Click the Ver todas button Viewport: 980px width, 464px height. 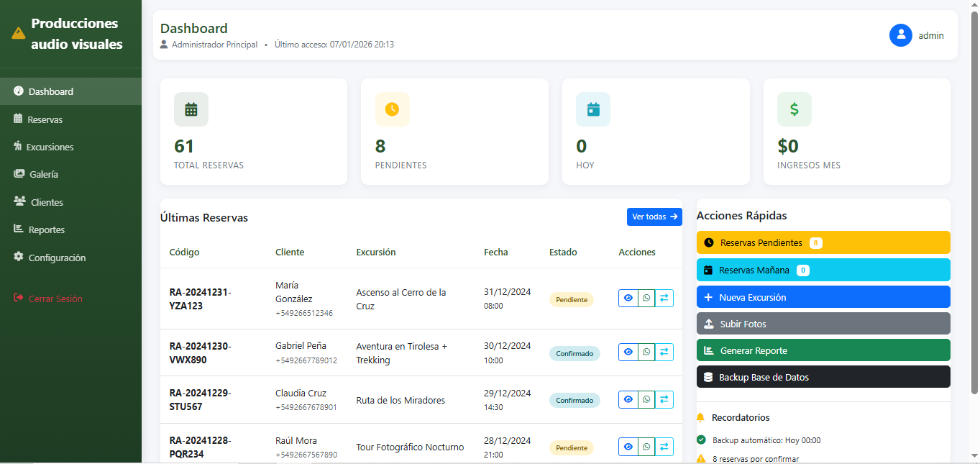click(654, 217)
